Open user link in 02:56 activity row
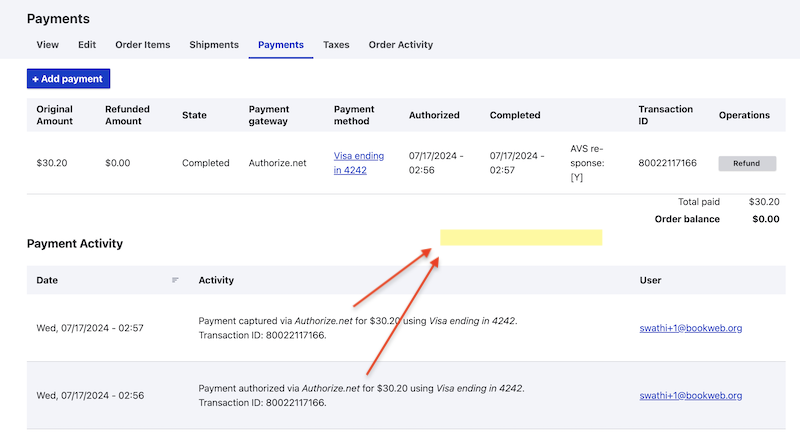 pyautogui.click(x=690, y=395)
